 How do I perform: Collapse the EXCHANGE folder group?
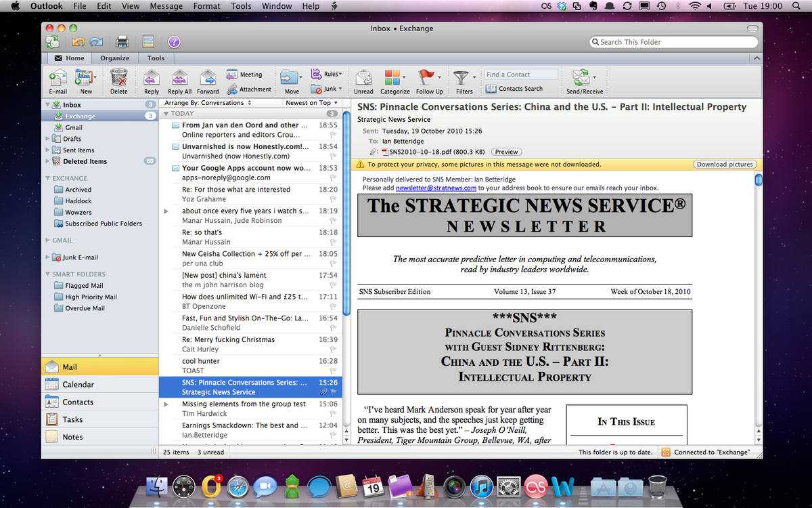[x=47, y=178]
